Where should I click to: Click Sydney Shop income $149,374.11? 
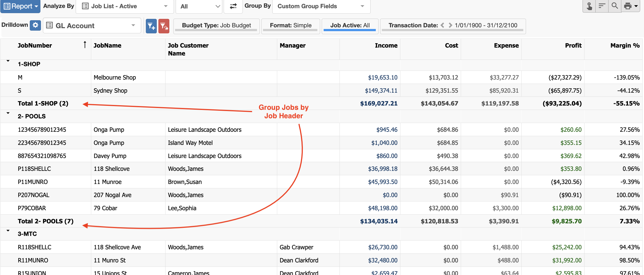click(381, 90)
